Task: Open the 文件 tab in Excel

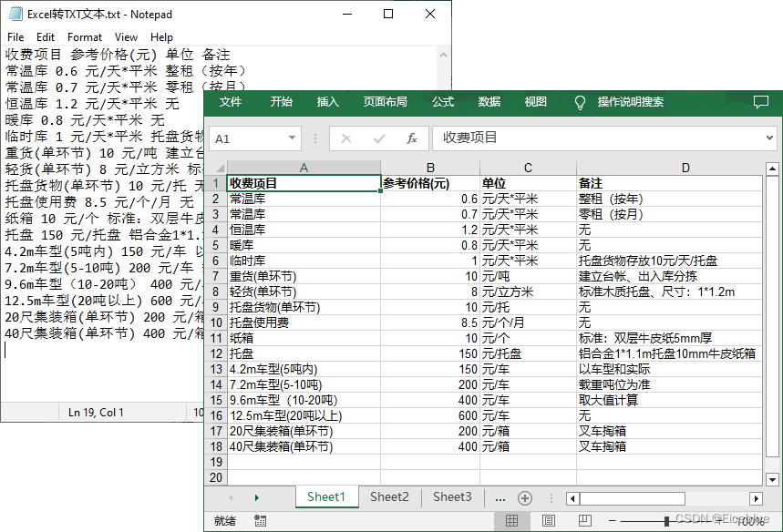Action: pyautogui.click(x=231, y=102)
